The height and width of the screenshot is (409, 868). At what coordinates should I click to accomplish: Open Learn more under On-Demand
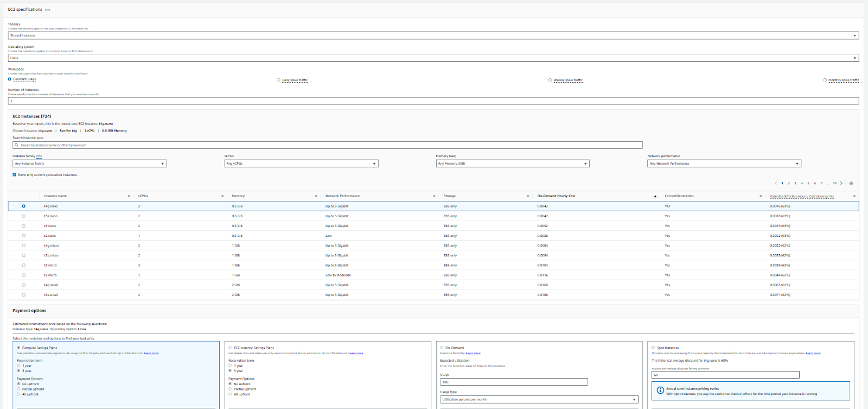coord(473,354)
